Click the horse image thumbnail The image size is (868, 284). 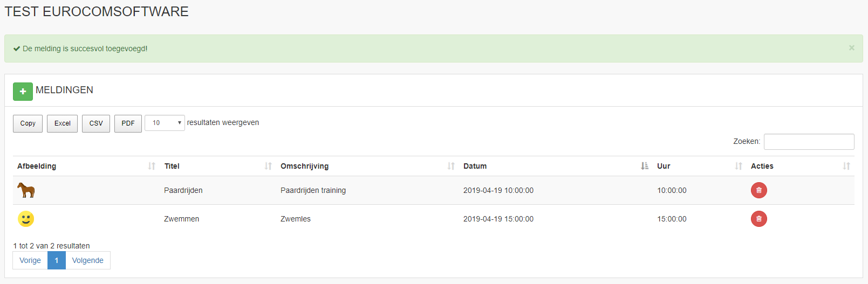[x=26, y=190]
